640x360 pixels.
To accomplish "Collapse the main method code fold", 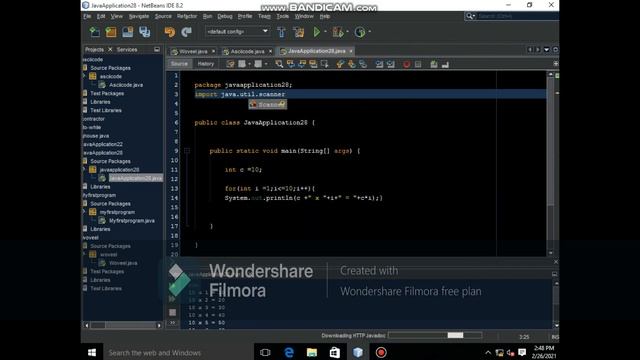I will coord(187,151).
